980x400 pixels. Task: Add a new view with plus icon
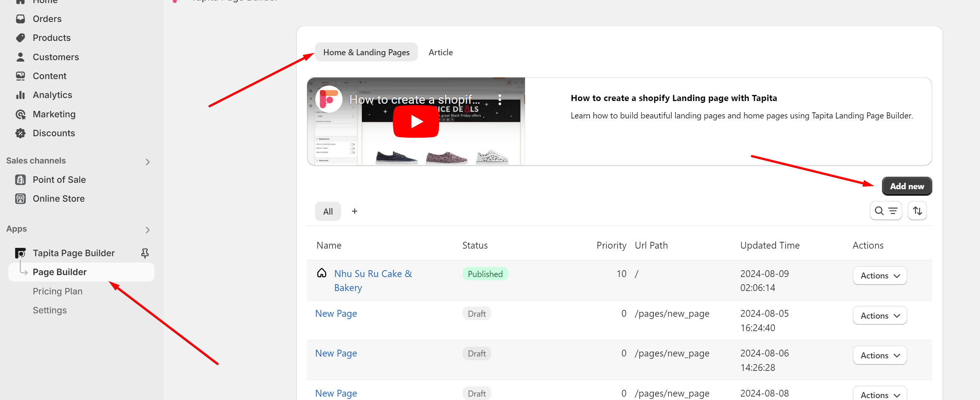tap(354, 211)
